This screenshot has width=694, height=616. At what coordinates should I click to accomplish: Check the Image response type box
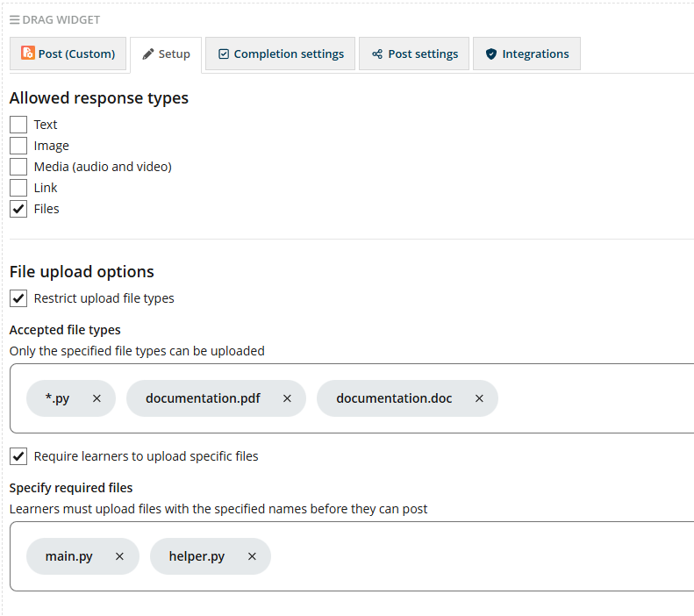click(x=18, y=146)
